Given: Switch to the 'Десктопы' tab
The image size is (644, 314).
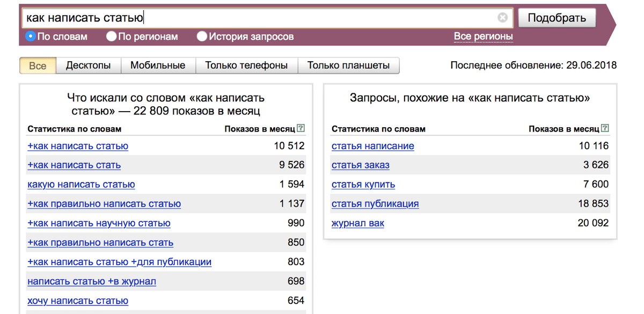Looking at the screenshot, I should (x=88, y=65).
